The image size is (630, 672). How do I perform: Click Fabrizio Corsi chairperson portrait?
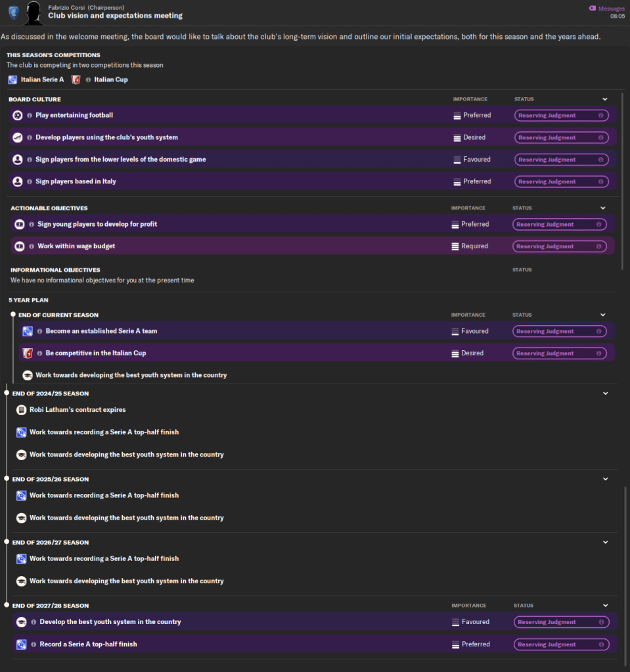(x=34, y=12)
